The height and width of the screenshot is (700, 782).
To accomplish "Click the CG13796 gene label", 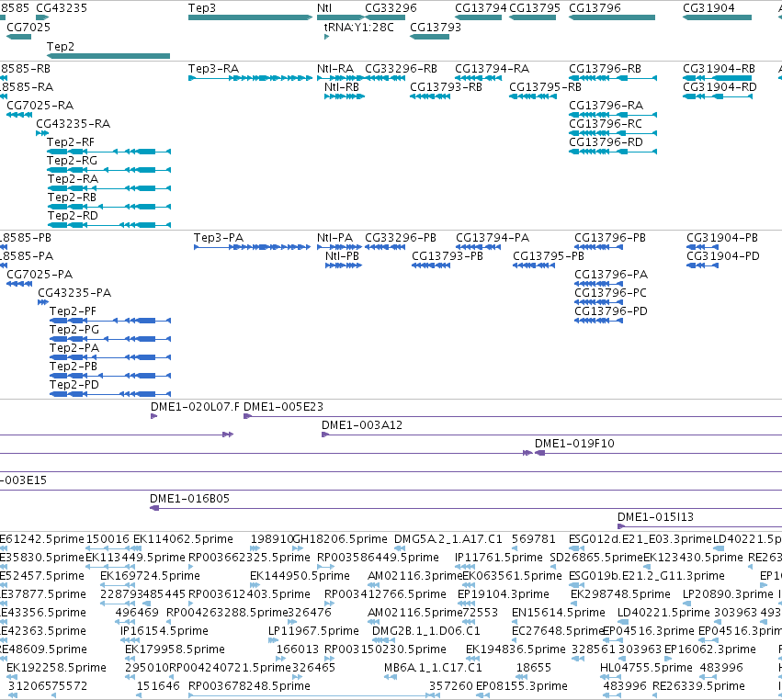I will click(595, 8).
